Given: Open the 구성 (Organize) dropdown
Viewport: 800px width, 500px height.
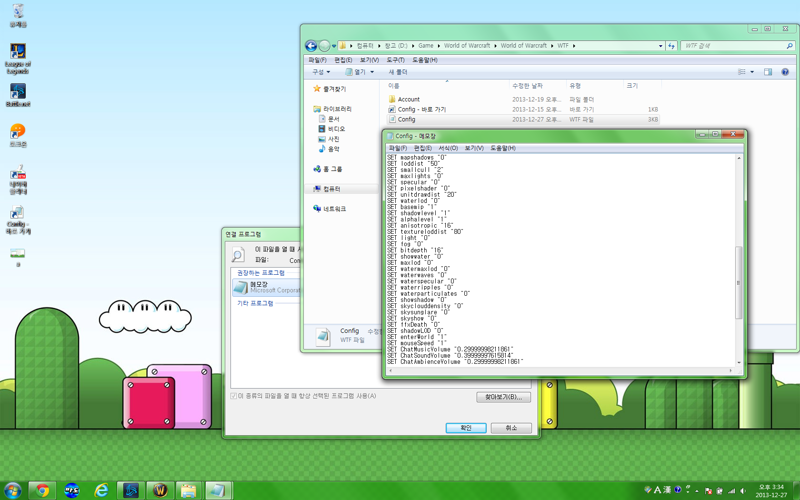Looking at the screenshot, I should (x=321, y=72).
